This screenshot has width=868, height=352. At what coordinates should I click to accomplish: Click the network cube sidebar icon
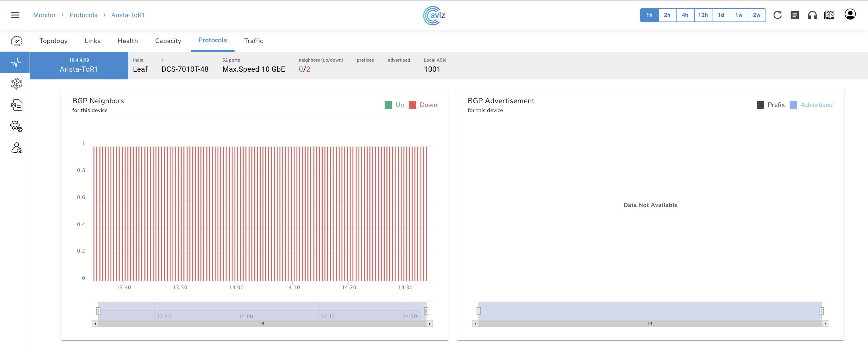coord(17,84)
